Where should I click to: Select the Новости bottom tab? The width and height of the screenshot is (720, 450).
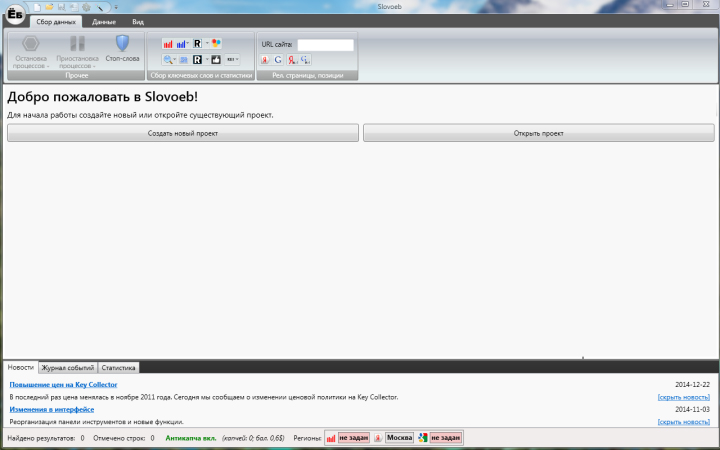[x=21, y=367]
